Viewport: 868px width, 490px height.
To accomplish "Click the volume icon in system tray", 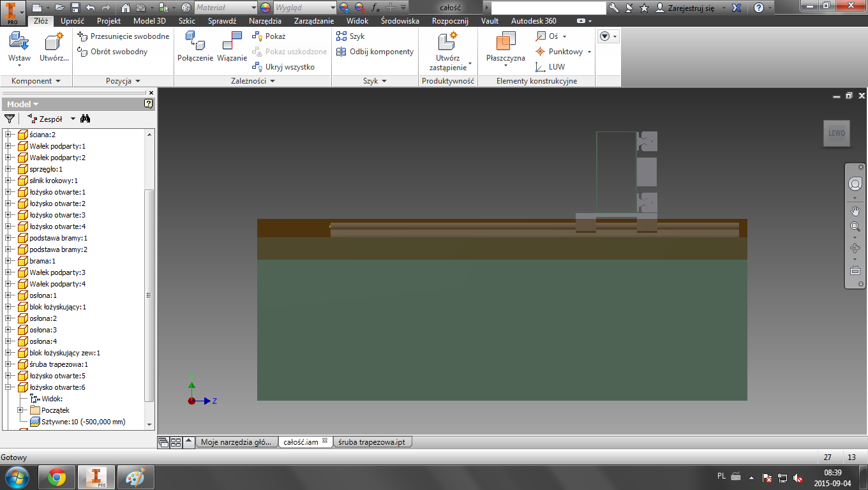I will pos(798,477).
